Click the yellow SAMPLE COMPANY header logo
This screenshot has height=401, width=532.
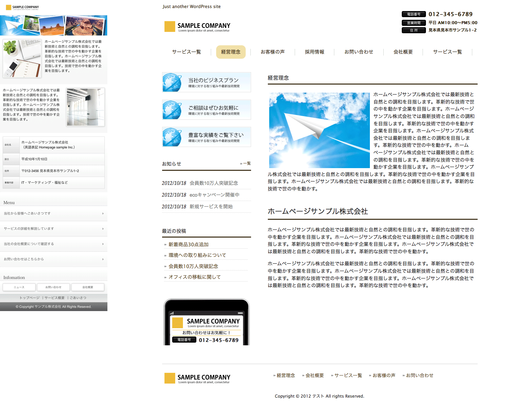[197, 27]
